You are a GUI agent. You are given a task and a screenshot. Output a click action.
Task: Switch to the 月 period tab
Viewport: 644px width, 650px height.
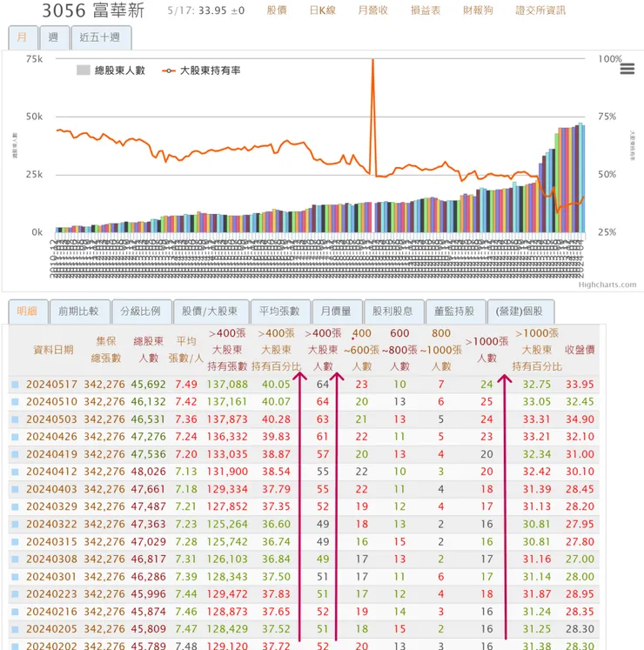[23, 37]
